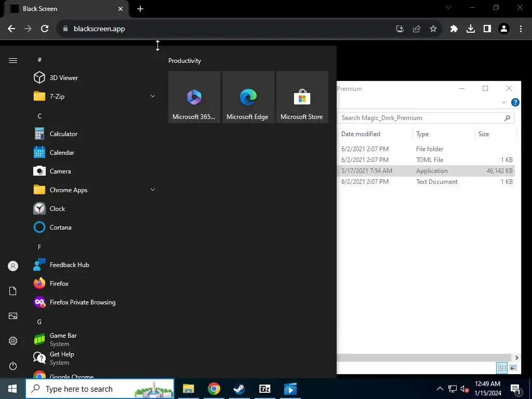Open the Microsoft Store tile

coord(302,97)
